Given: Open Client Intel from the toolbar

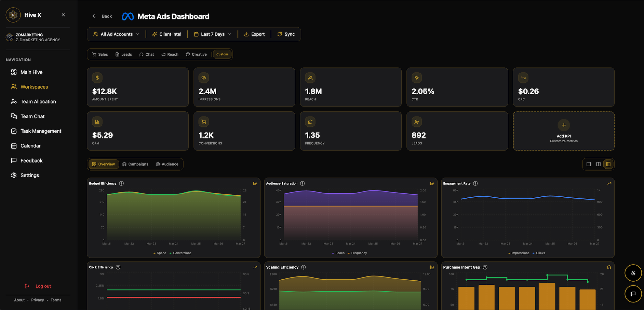Looking at the screenshot, I should tap(166, 34).
